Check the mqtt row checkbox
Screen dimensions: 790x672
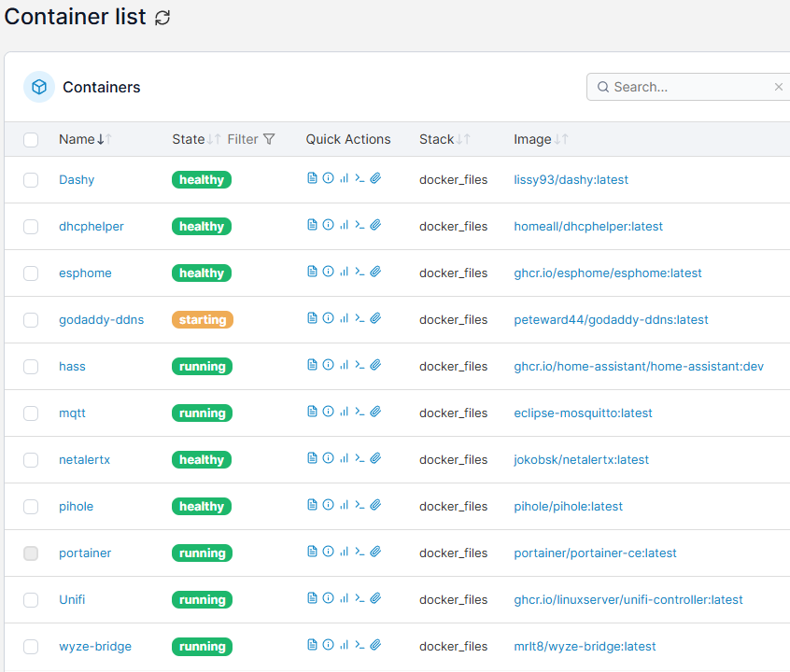click(x=31, y=413)
